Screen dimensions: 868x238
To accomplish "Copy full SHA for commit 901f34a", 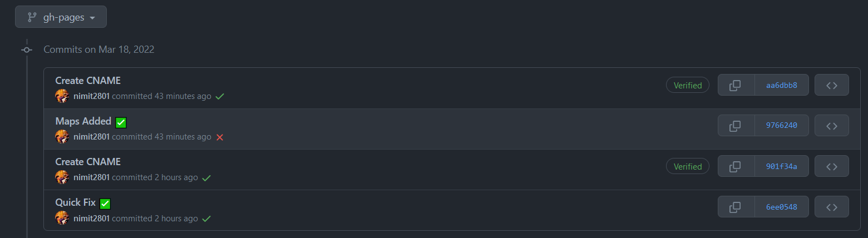I will coord(736,166).
